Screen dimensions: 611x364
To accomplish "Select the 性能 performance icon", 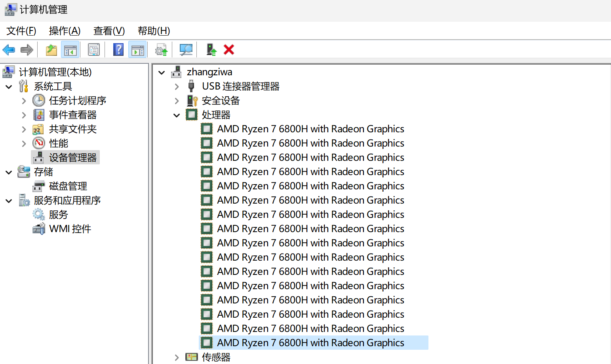I will 39,143.
